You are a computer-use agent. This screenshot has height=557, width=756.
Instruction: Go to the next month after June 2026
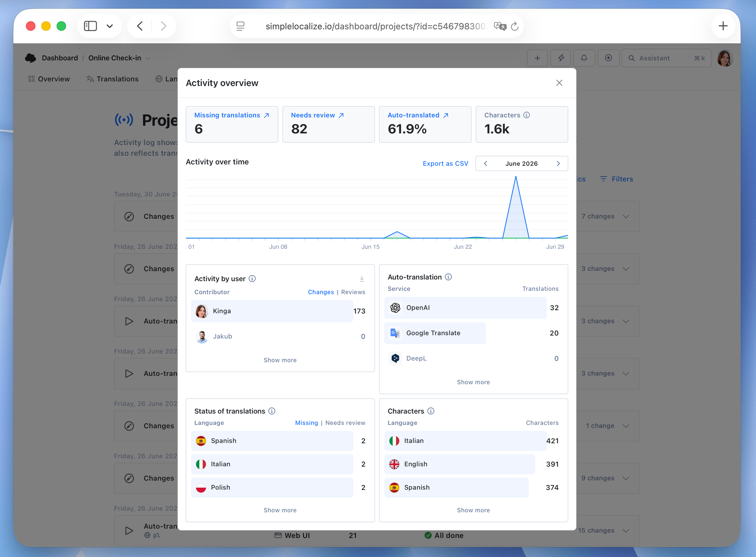coord(558,163)
